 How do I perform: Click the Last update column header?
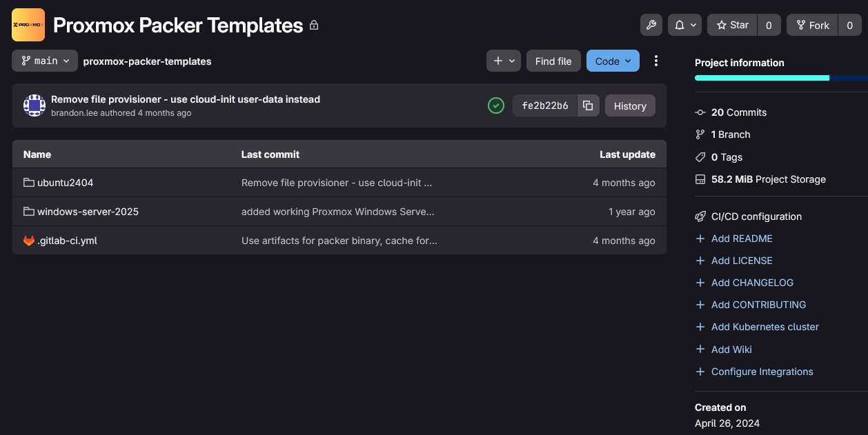pyautogui.click(x=627, y=154)
